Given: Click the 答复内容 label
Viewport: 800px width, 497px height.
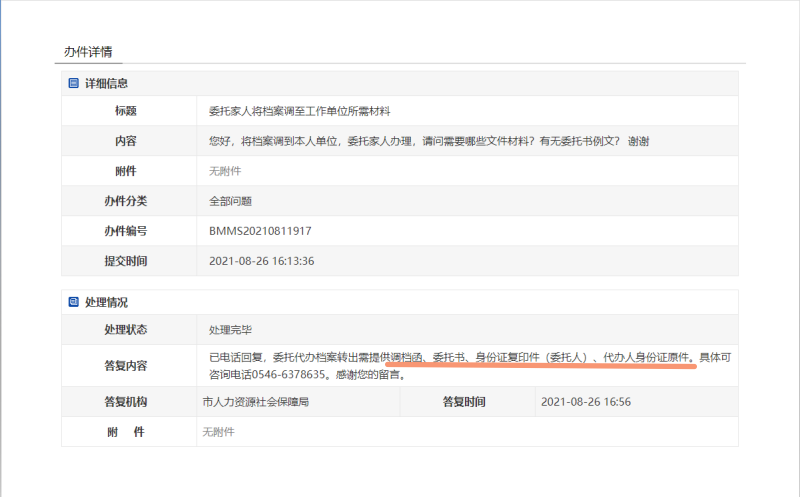Looking at the screenshot, I should (126, 365).
